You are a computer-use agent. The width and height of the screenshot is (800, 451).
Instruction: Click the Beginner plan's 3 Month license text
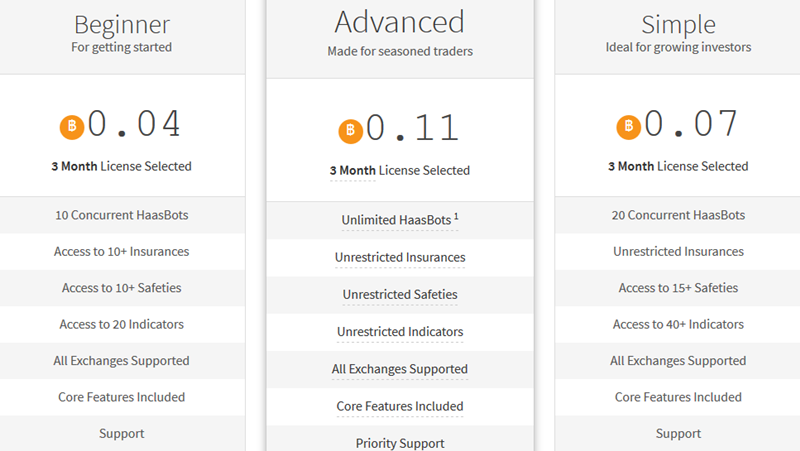click(x=74, y=166)
